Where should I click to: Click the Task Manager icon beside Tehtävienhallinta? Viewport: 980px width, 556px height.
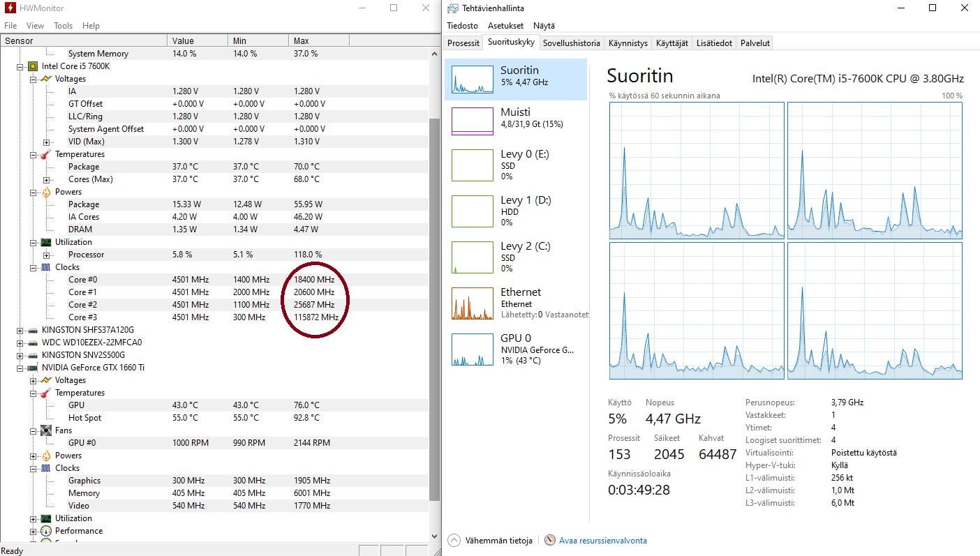tap(452, 8)
